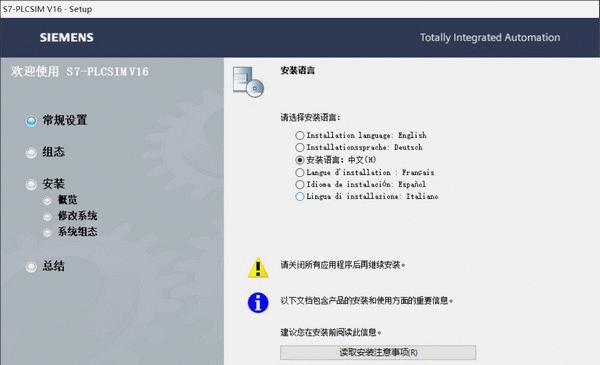This screenshot has width=600, height=365.
Task: Click the S7-PLCSIM V16 - Setup title bar
Action: (300, 9)
